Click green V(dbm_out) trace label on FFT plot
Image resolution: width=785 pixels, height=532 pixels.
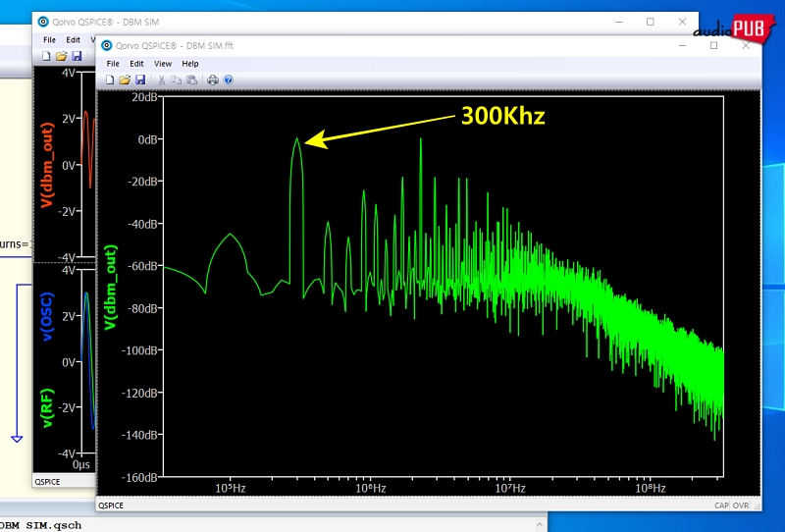pyautogui.click(x=110, y=288)
